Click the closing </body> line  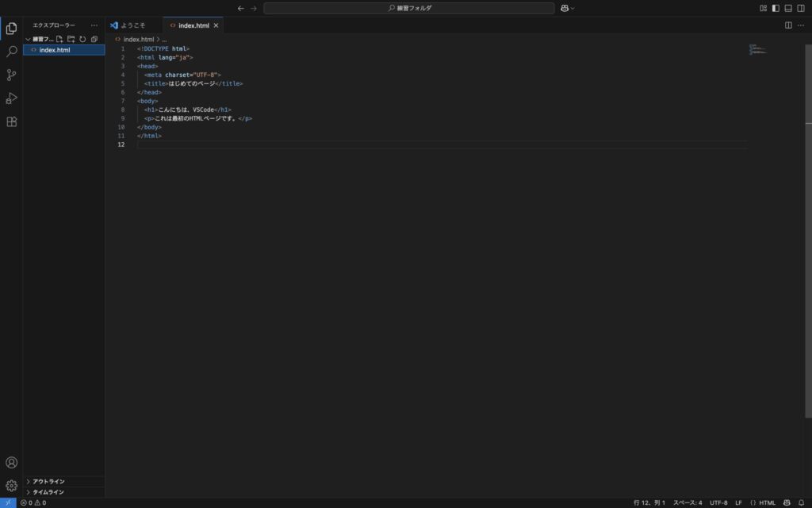coord(149,127)
